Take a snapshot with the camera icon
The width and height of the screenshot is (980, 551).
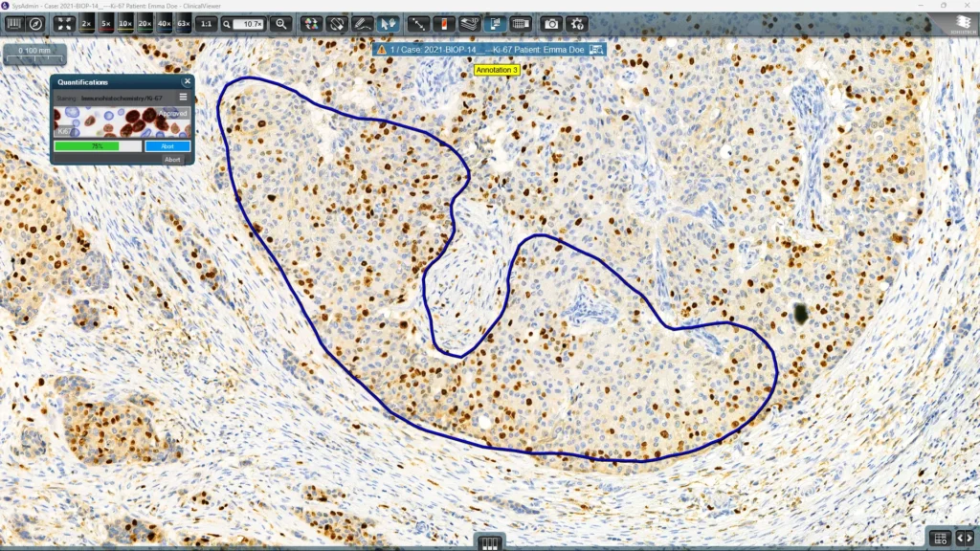tap(551, 24)
